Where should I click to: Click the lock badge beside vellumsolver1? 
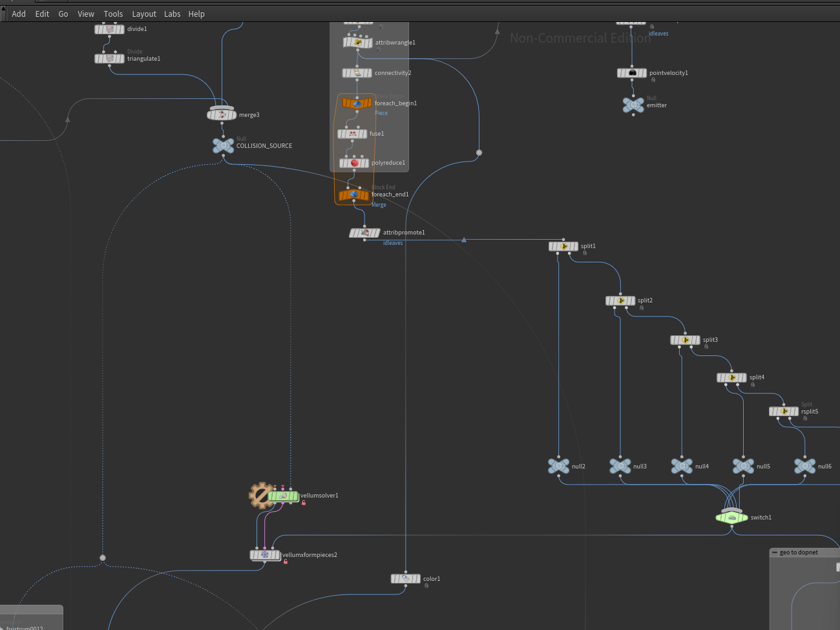304,503
